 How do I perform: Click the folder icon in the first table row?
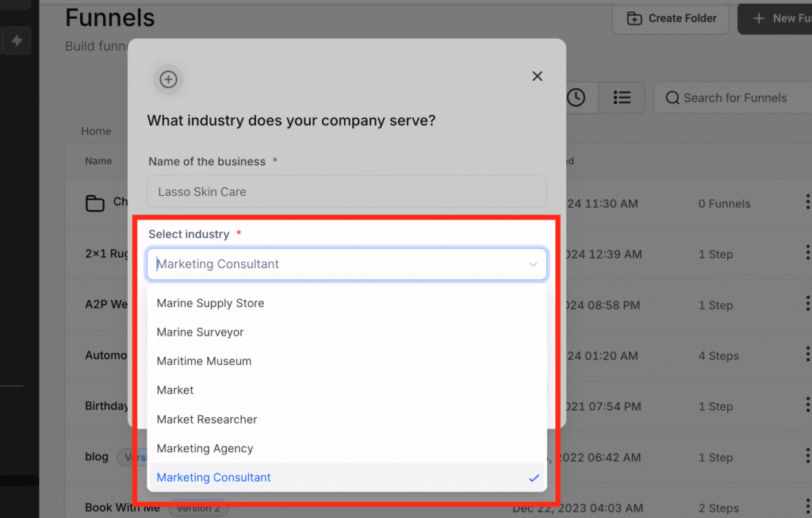click(x=95, y=204)
